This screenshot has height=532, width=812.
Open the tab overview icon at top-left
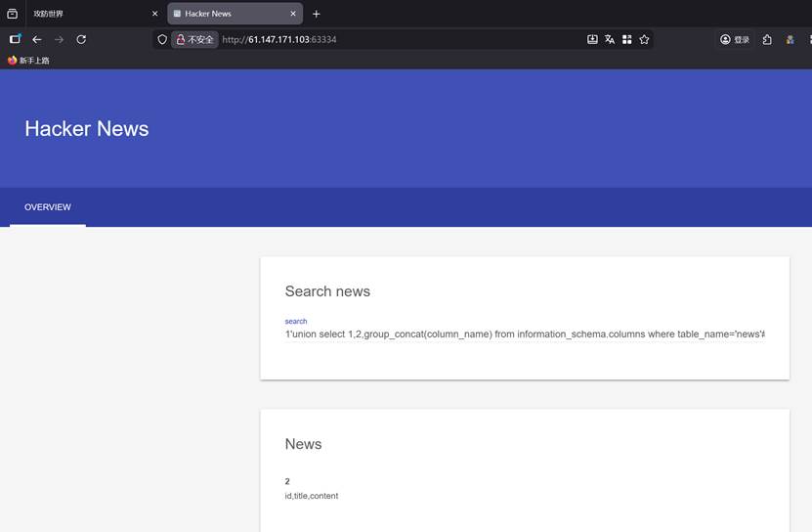13,14
